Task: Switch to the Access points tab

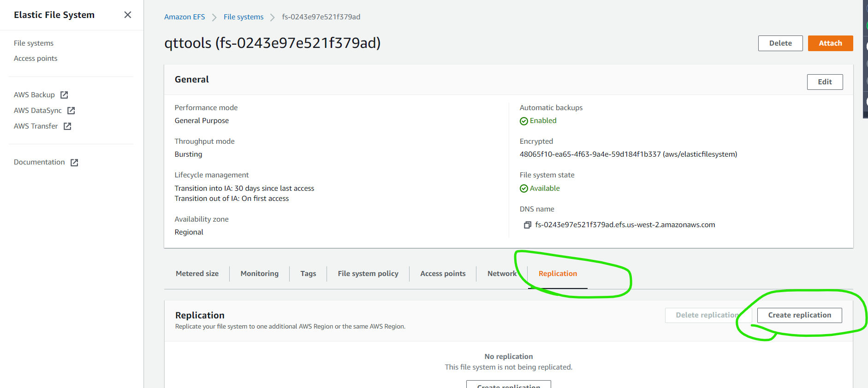Action: point(443,274)
